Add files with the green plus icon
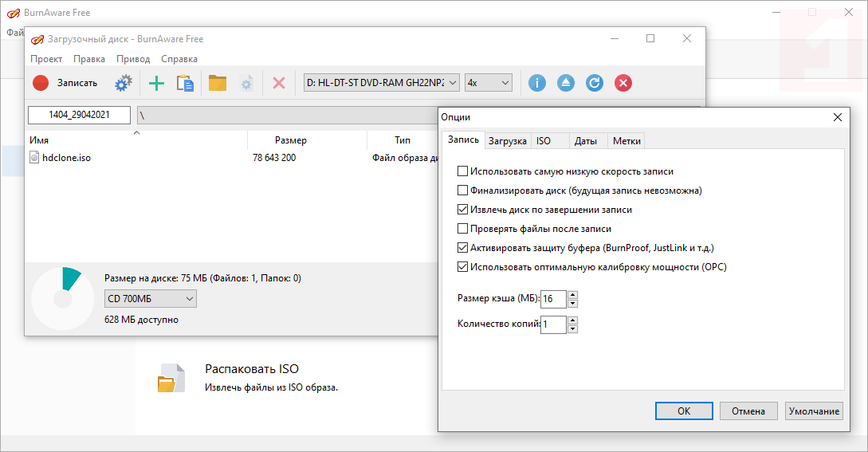This screenshot has height=452, width=868. click(x=157, y=83)
